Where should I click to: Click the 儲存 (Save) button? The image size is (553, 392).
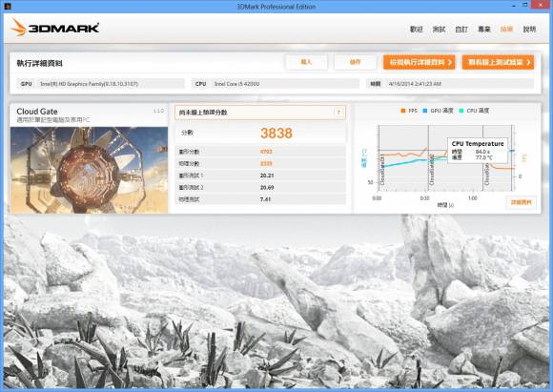[x=355, y=62]
